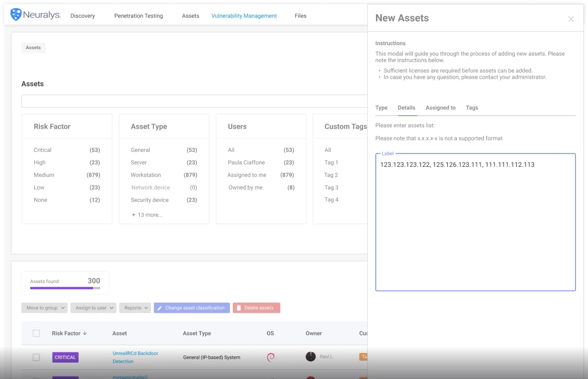588x379 pixels.
Task: Click the trash icon on Delete assets
Action: tap(239, 308)
